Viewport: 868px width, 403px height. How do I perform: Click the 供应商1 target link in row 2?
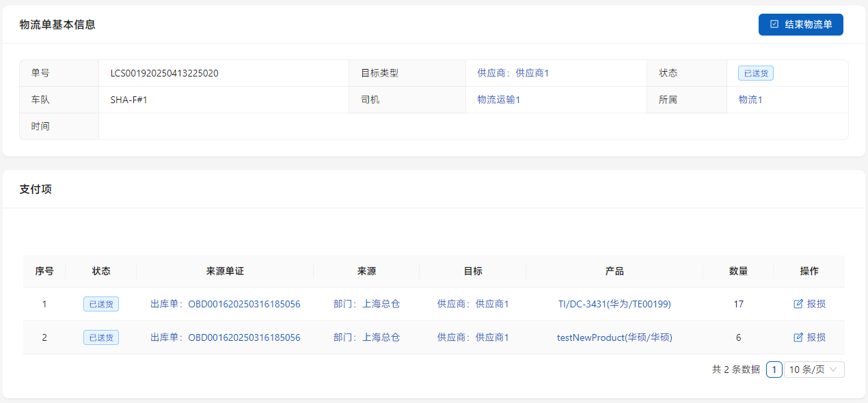(x=473, y=337)
